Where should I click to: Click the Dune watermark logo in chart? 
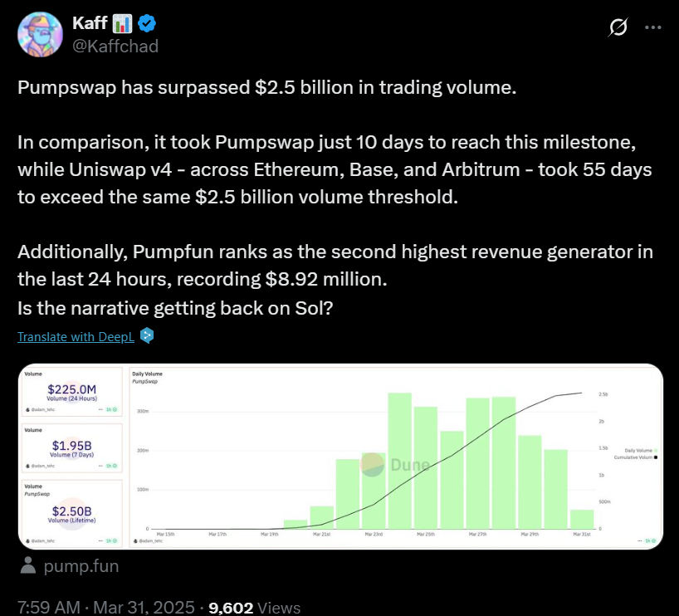pos(394,465)
